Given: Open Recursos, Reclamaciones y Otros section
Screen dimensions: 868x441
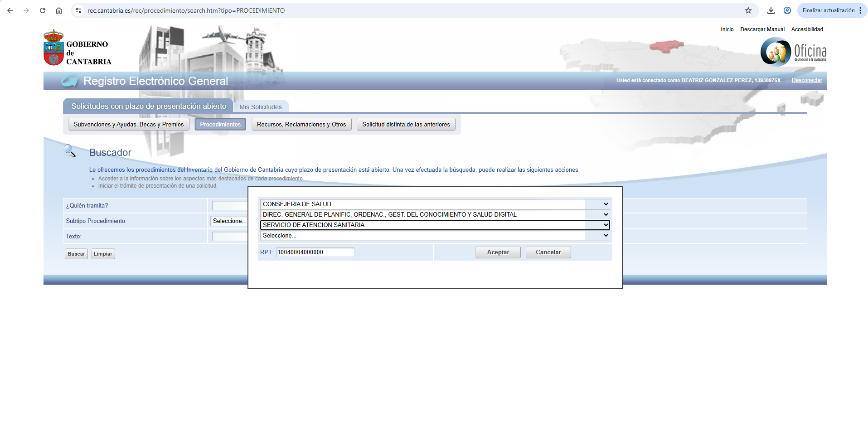Looking at the screenshot, I should (301, 125).
